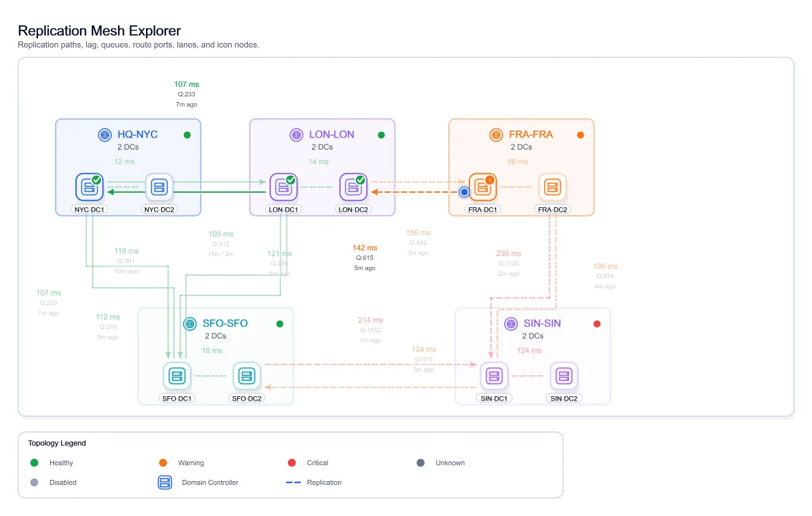Click the Domain Controller legend icon
The height and width of the screenshot is (516, 812).
coord(165,482)
